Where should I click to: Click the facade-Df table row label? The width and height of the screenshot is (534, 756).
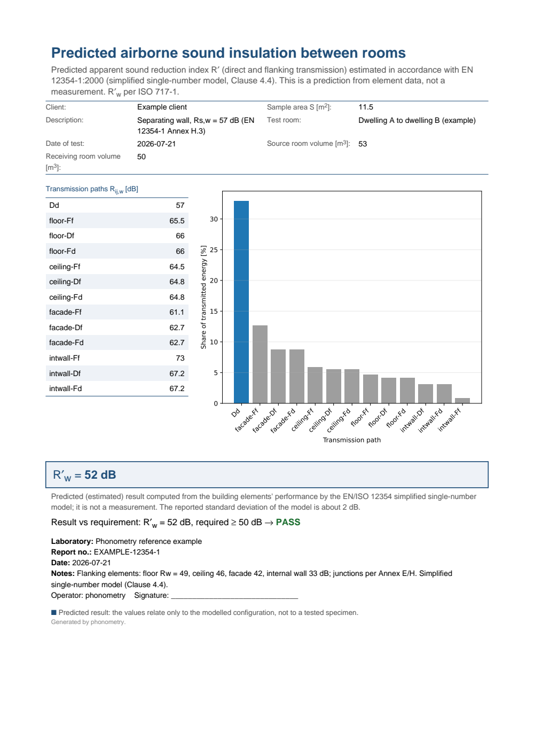66,328
